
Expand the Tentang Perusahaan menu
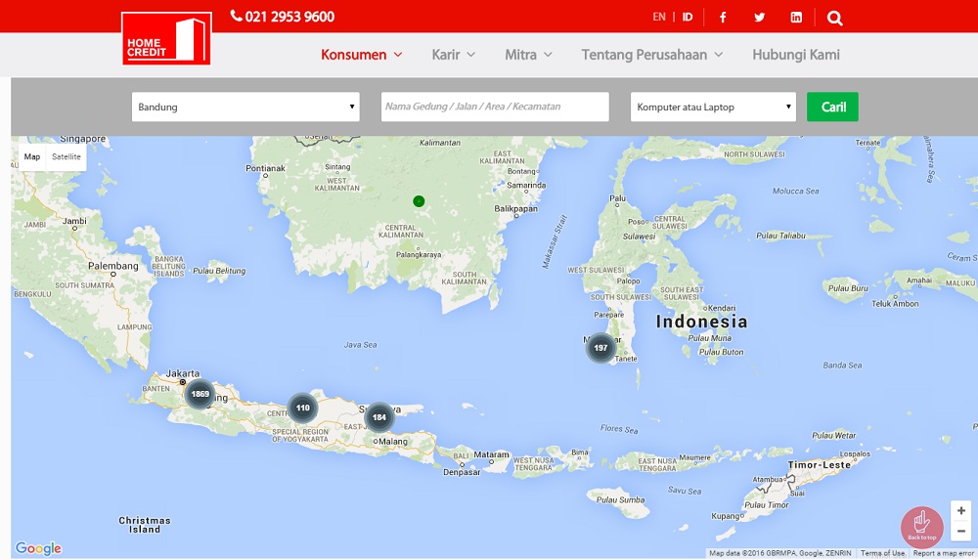coord(651,55)
